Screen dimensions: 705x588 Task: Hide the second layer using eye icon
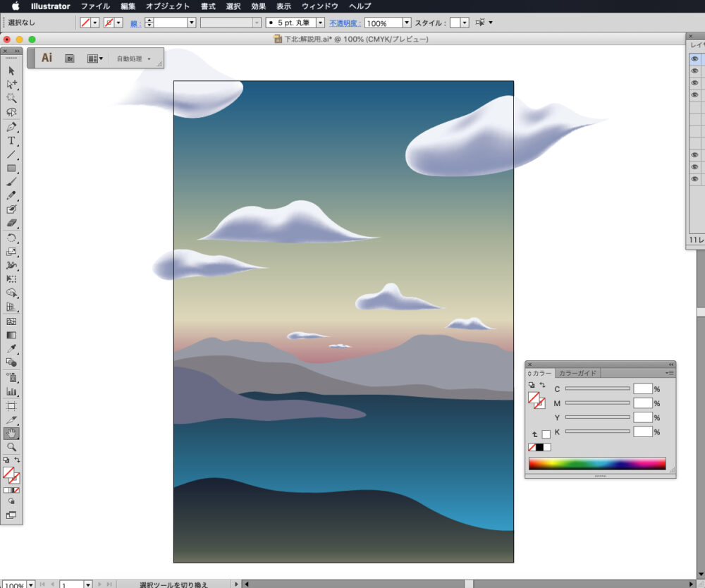point(694,71)
